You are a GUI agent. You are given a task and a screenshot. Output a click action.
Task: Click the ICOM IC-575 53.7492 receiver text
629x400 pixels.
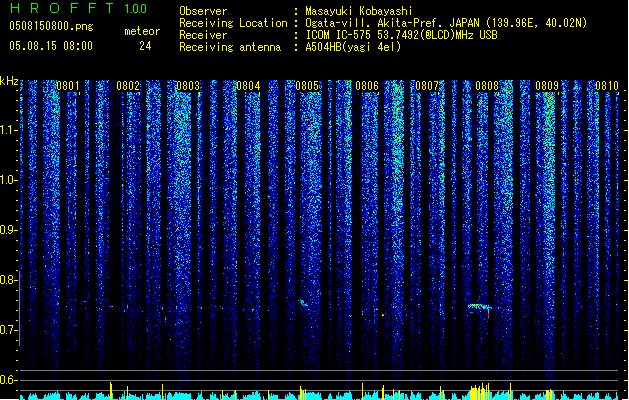click(401, 35)
